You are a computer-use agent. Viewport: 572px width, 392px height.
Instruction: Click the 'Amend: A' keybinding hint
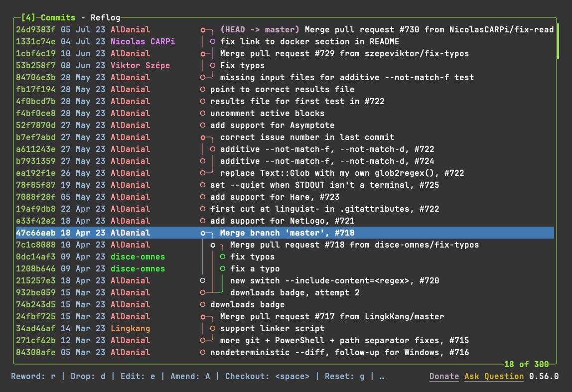pos(190,377)
